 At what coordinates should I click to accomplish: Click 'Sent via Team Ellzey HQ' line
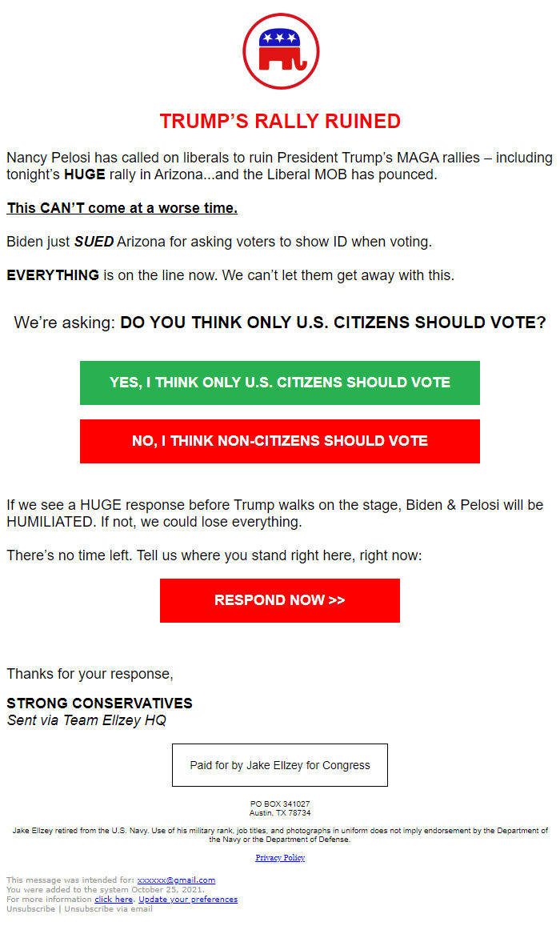[86, 720]
